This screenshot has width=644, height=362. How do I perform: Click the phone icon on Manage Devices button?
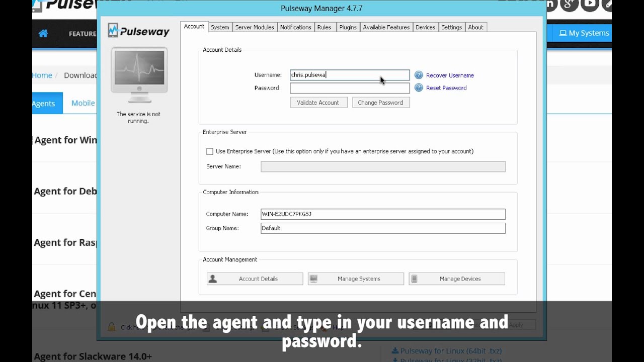(x=415, y=279)
